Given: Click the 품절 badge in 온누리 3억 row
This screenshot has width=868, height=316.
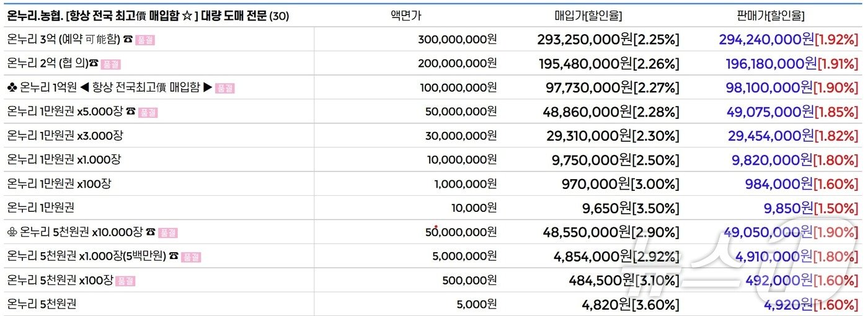Looking at the screenshot, I should point(145,40).
